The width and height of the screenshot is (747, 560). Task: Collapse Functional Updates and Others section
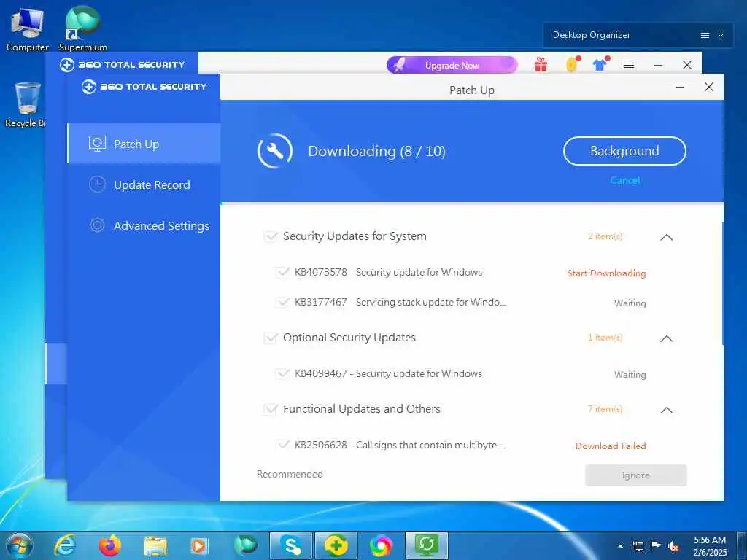[x=667, y=410]
